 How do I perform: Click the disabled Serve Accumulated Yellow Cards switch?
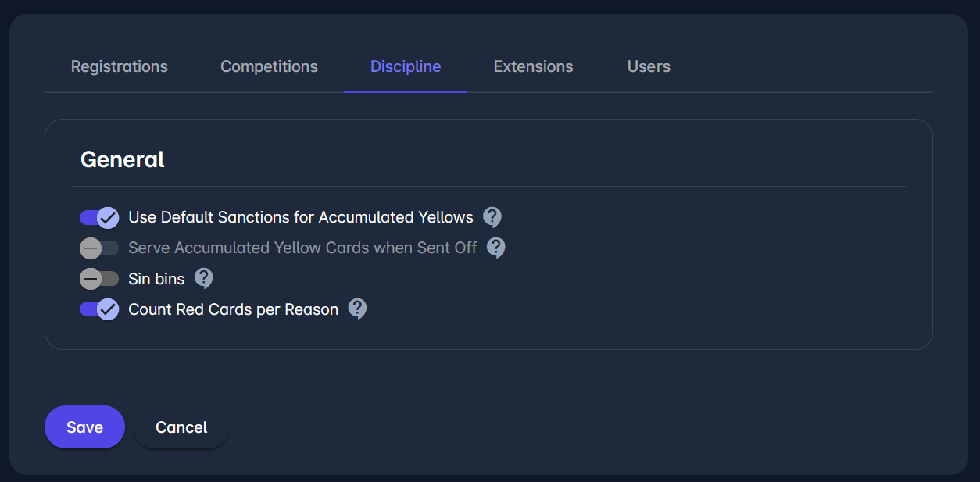tap(99, 248)
